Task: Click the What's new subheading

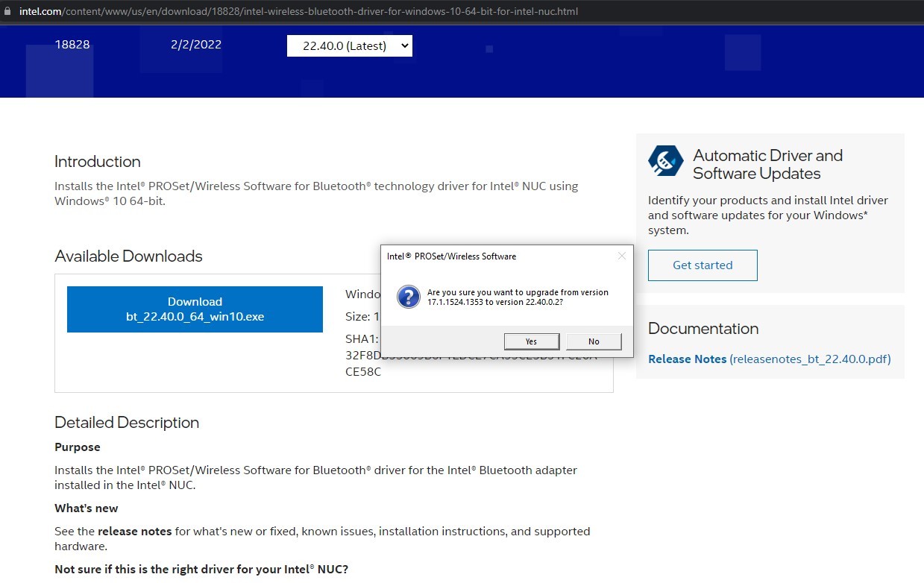Action: 87,508
